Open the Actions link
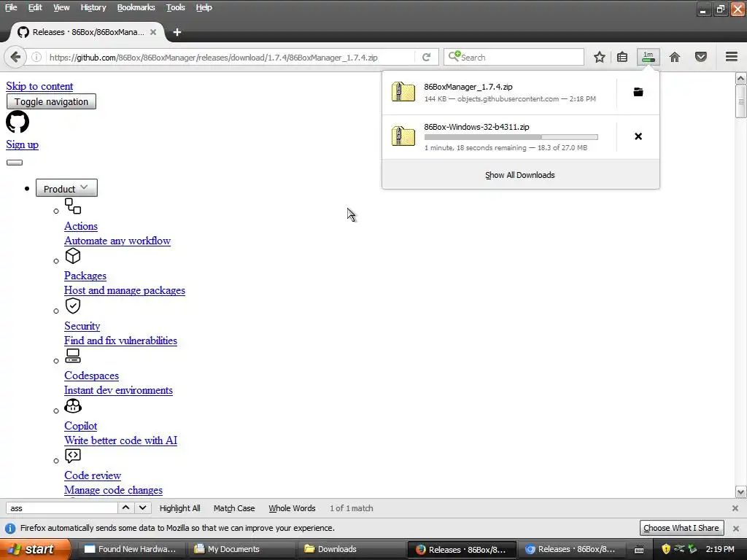 click(81, 226)
